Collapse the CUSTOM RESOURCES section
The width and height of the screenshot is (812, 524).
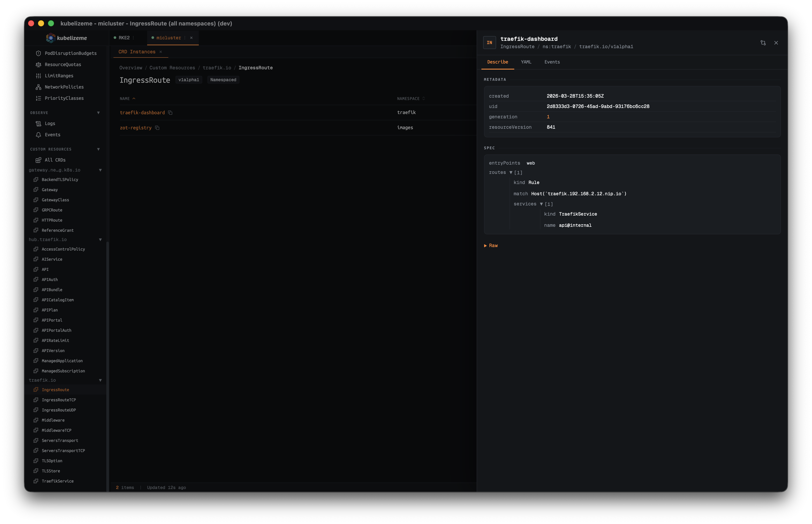point(98,149)
